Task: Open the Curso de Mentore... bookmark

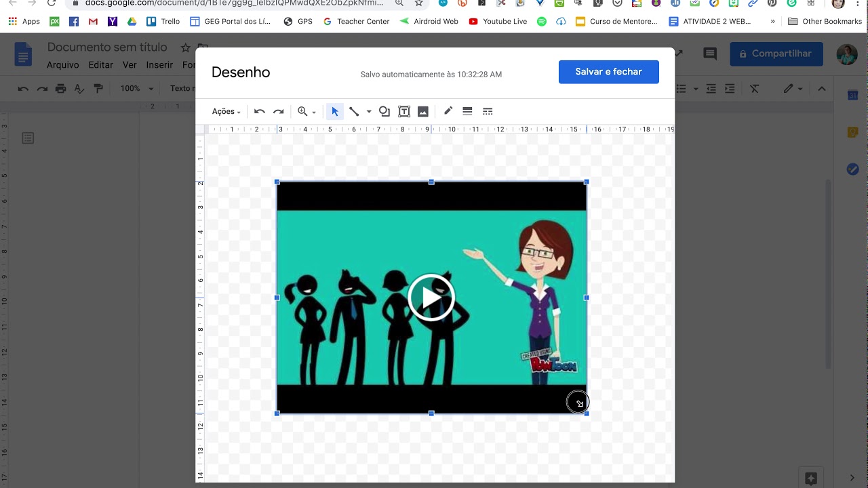Action: click(616, 22)
